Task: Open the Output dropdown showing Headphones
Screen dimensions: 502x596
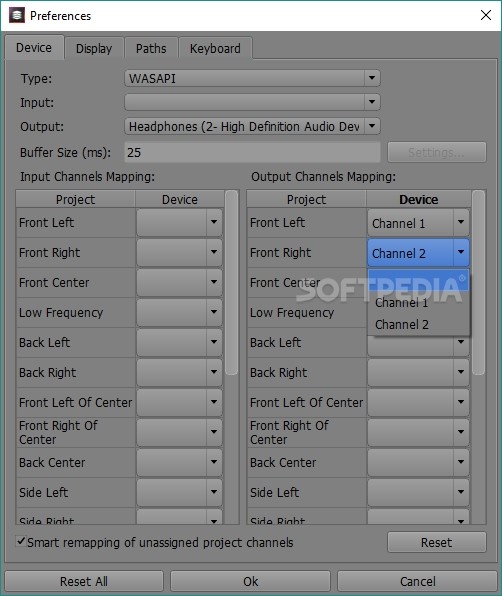Action: click(252, 126)
